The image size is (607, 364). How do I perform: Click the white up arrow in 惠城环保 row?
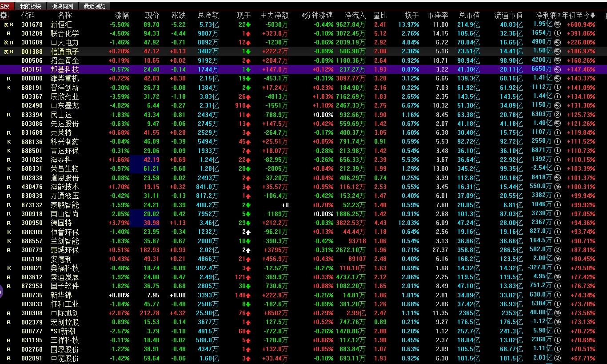[x=248, y=250]
